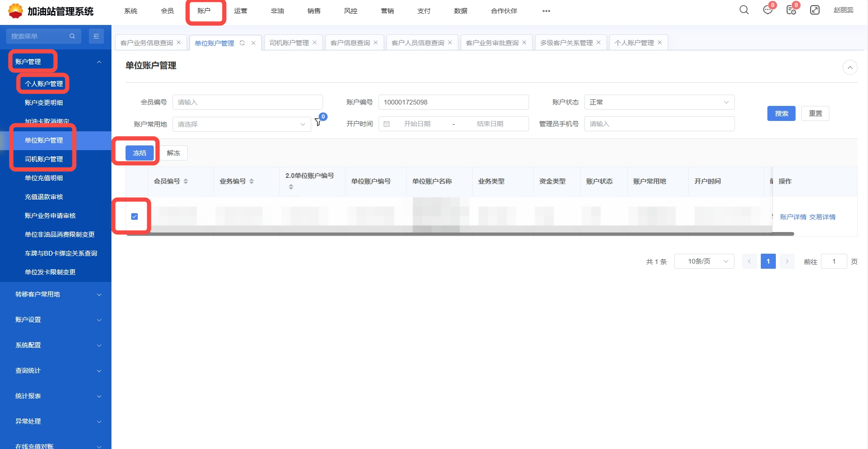Open the 账户详情 link
Screen dimensions: 868x449
793,217
